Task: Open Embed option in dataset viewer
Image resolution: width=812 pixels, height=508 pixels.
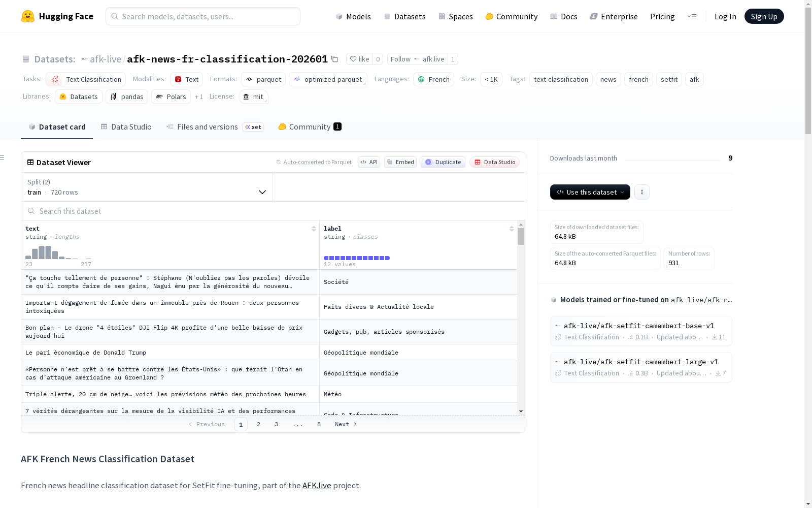Action: [x=400, y=162]
